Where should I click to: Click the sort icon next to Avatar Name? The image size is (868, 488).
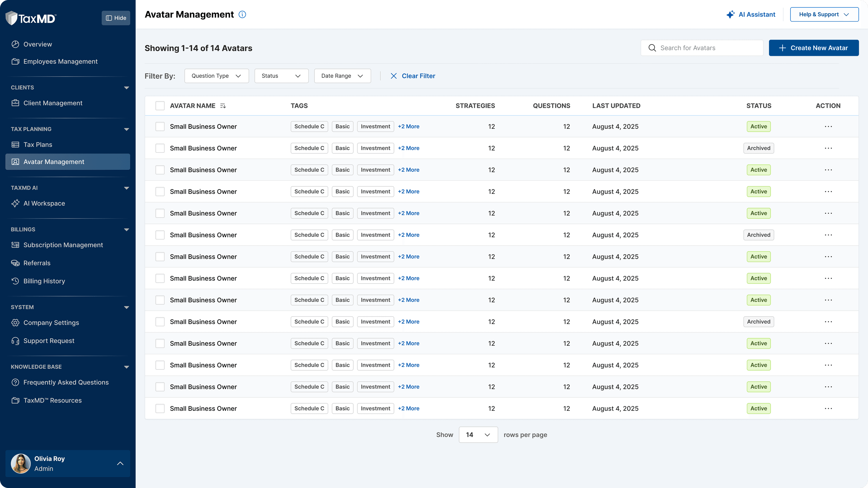click(x=223, y=106)
